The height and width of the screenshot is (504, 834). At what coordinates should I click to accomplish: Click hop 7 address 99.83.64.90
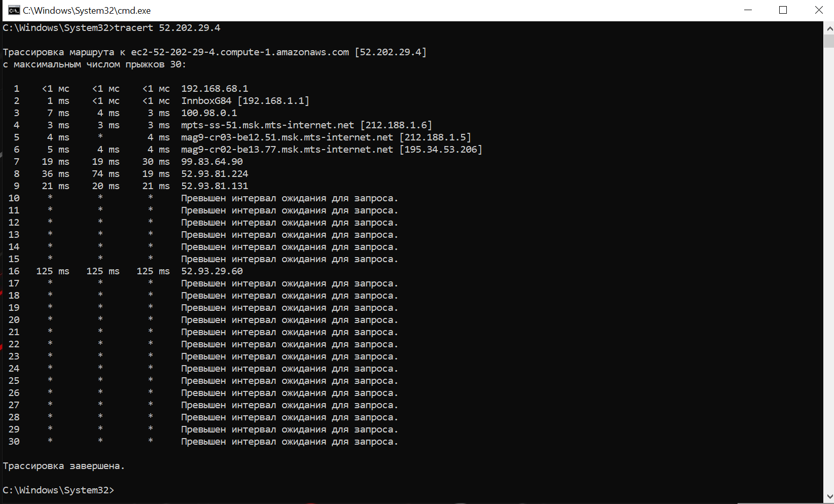(212, 162)
